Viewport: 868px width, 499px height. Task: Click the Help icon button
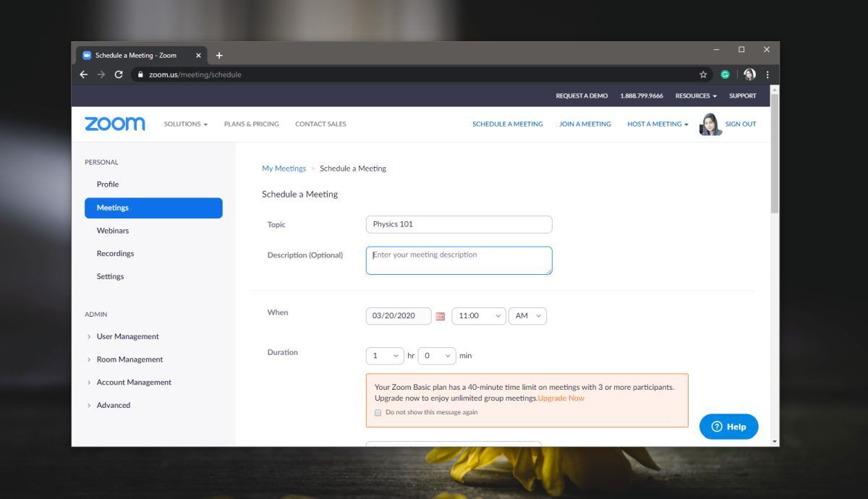728,427
